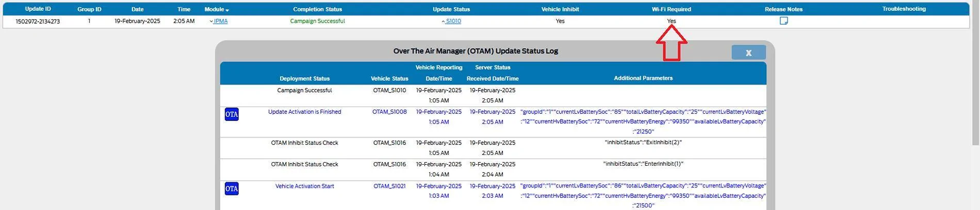Viewport: 980px width, 210px height.
Task: Click the Update Activation is Finished link
Action: pos(304,112)
